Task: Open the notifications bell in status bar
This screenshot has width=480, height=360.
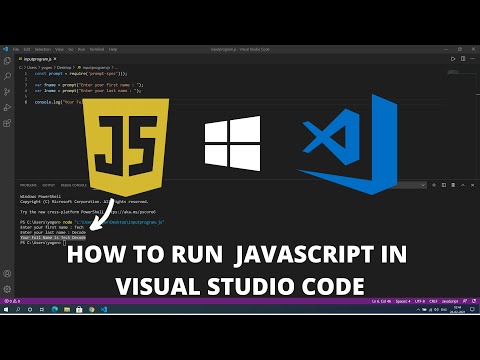Action: click(x=474, y=301)
